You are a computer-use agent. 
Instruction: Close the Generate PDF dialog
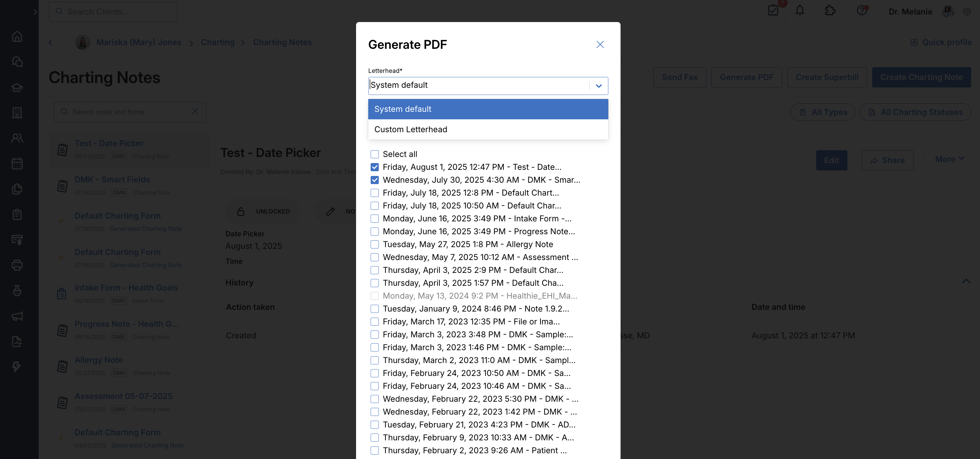[600, 44]
